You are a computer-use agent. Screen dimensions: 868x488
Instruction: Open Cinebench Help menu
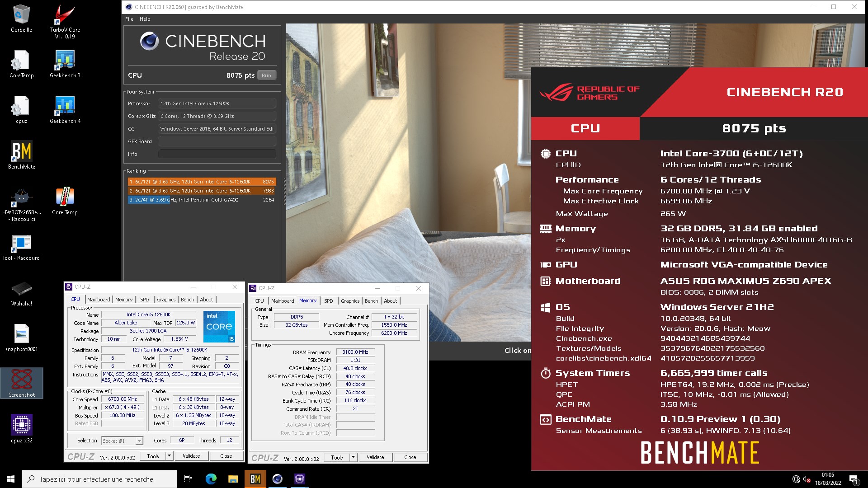145,19
